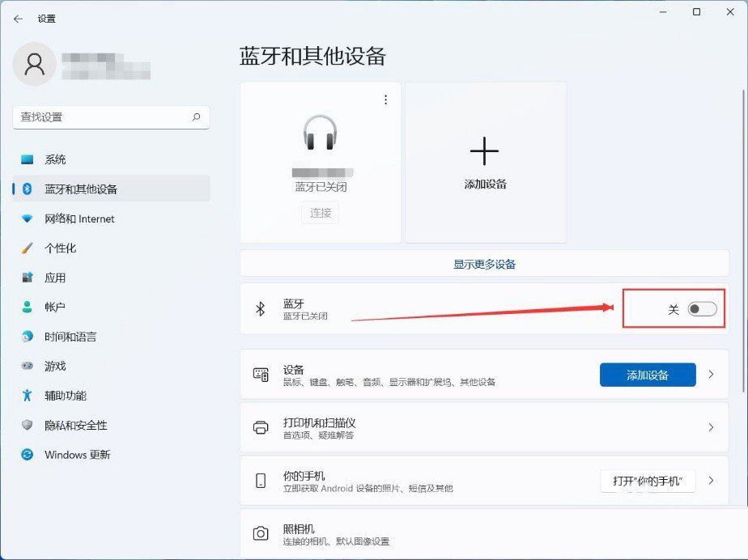This screenshot has width=748, height=560.
Task: Click the paintbrush icon beside 个性化
Action: [28, 248]
